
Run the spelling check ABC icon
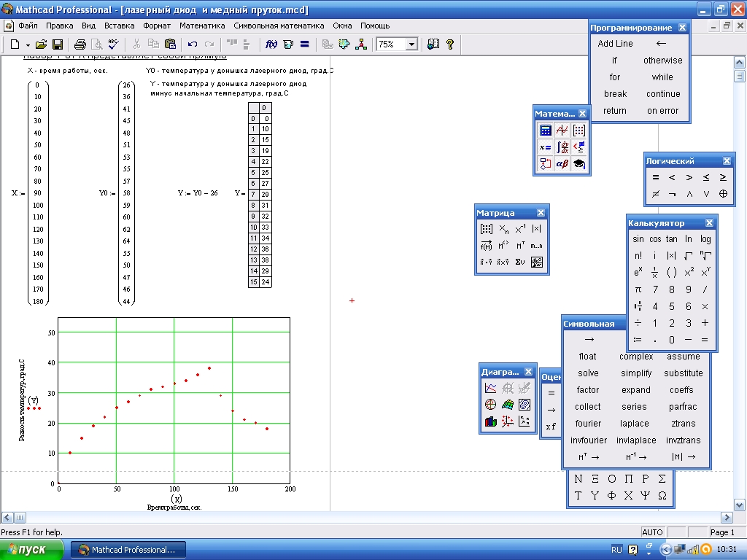click(x=113, y=44)
